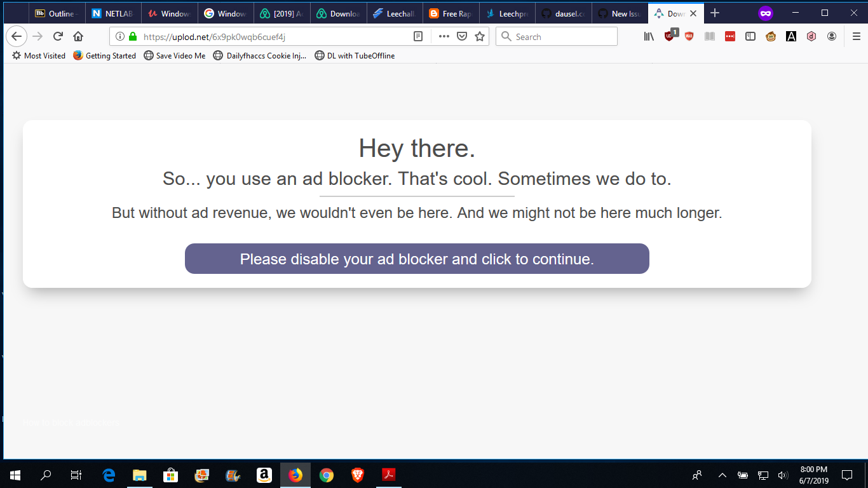Bookmark this page with star icon
The height and width of the screenshot is (488, 868).
[x=480, y=36]
